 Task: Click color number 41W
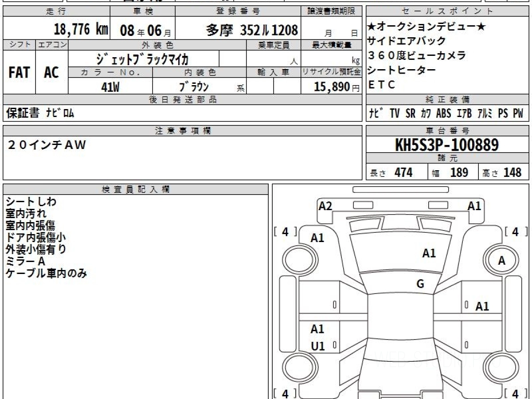(x=110, y=87)
